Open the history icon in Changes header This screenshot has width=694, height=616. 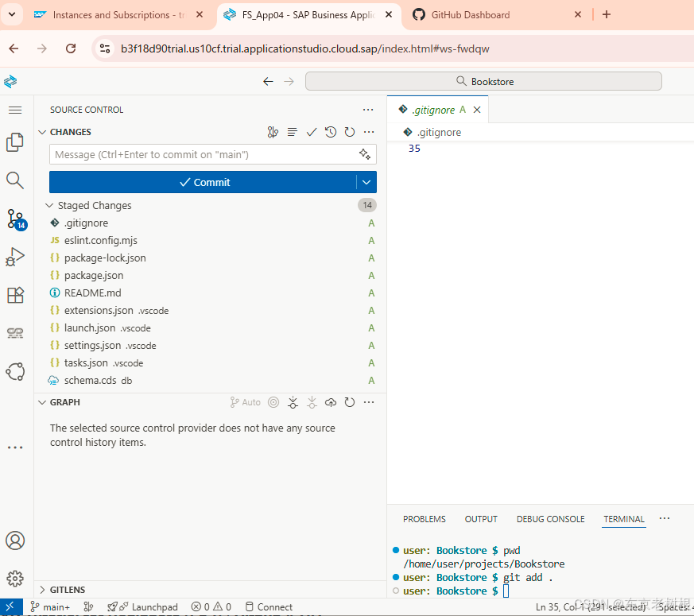331,132
